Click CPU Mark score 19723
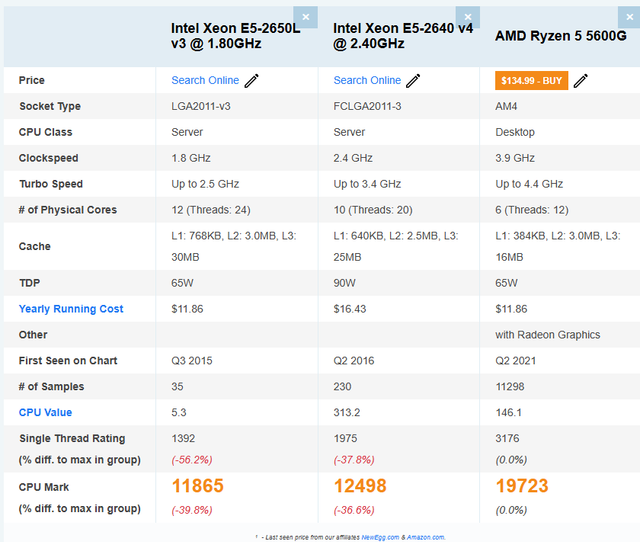This screenshot has height=542, width=640. 522,486
